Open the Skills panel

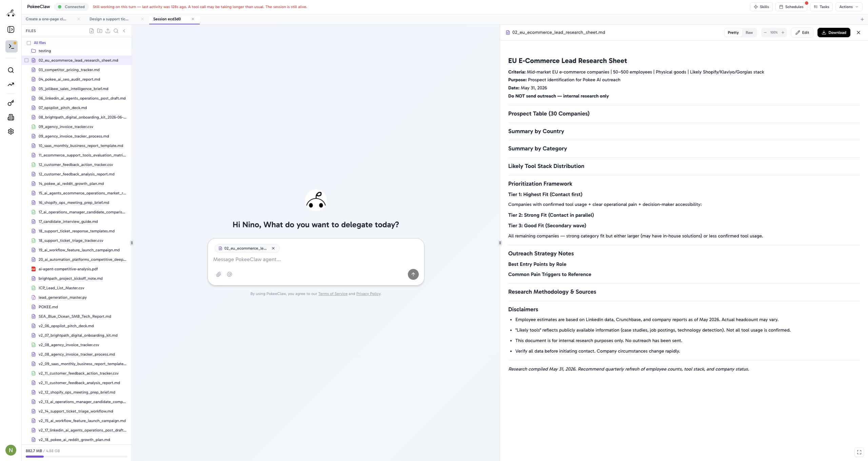762,7
